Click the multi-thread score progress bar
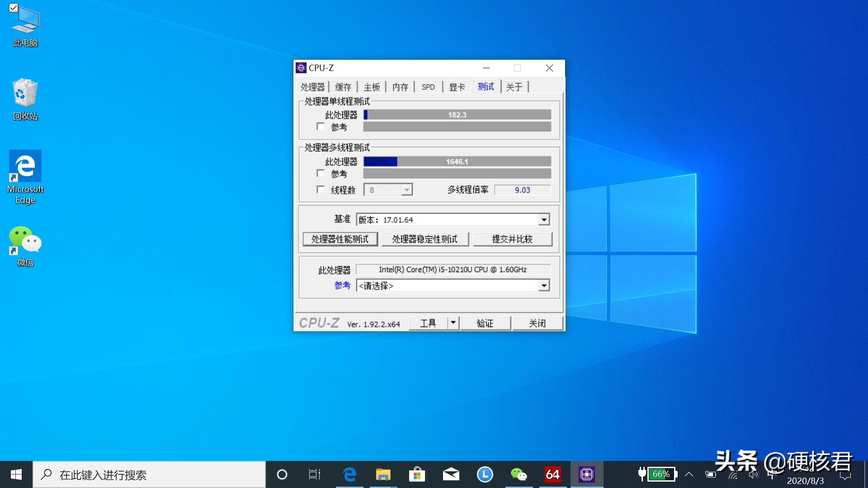The height and width of the screenshot is (488, 868). point(457,161)
